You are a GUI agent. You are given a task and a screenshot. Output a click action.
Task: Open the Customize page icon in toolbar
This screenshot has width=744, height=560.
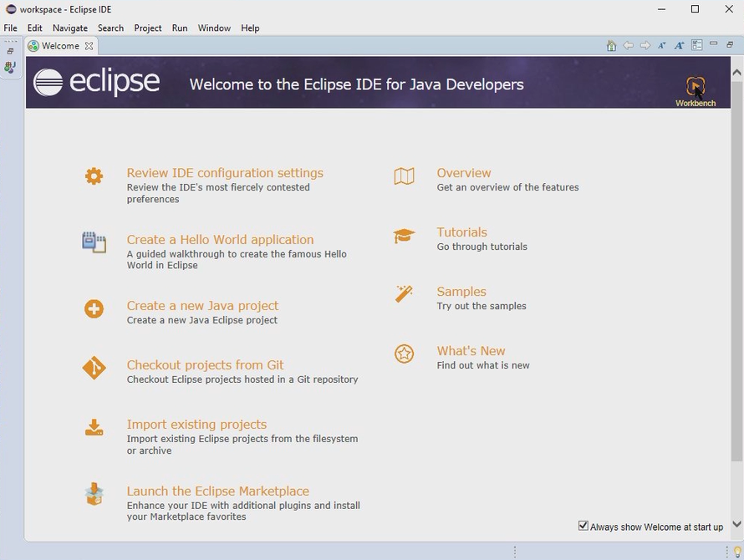(x=696, y=46)
